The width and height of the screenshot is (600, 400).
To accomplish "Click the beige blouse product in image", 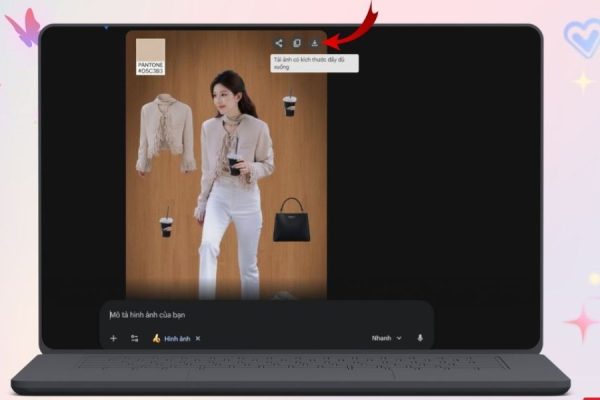I will [x=166, y=132].
